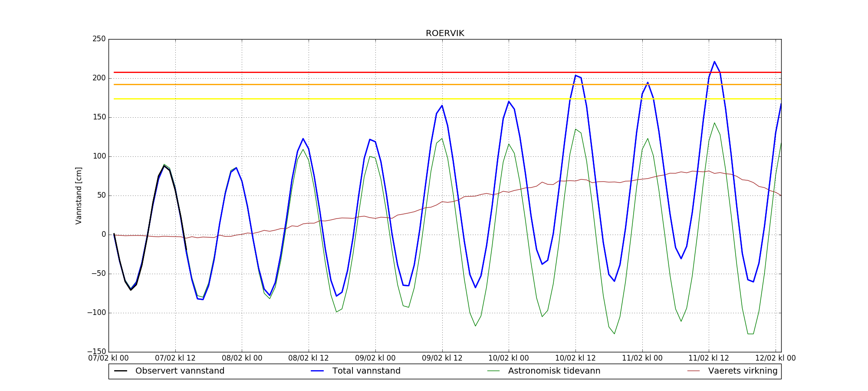Click the black Observert vannstand legend line
Screen dimensions: 868x391
pos(120,371)
